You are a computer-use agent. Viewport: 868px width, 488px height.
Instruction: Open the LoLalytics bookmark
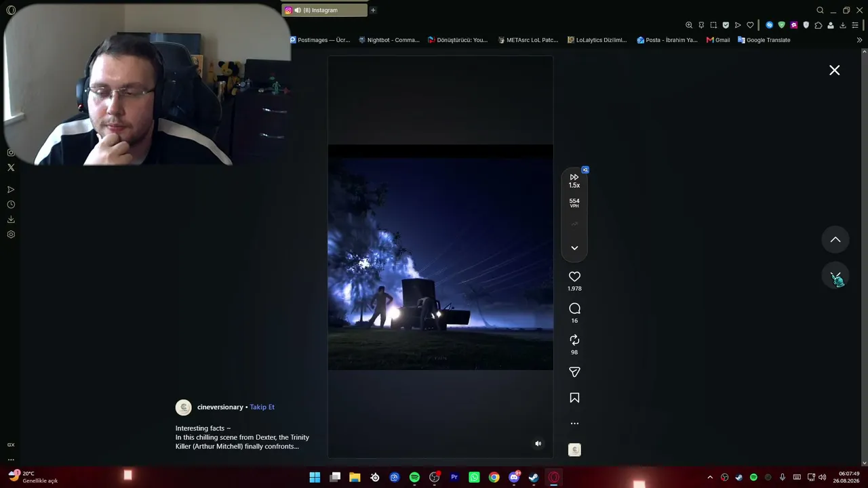(597, 40)
